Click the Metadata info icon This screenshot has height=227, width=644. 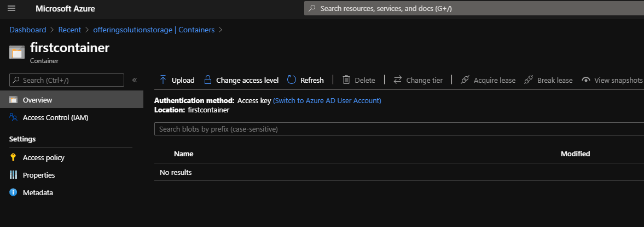pyautogui.click(x=14, y=192)
